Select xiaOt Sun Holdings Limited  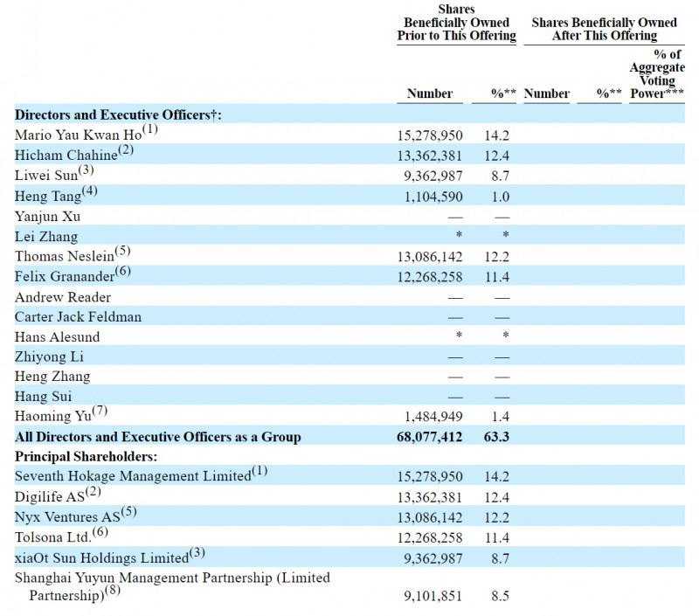(101, 557)
